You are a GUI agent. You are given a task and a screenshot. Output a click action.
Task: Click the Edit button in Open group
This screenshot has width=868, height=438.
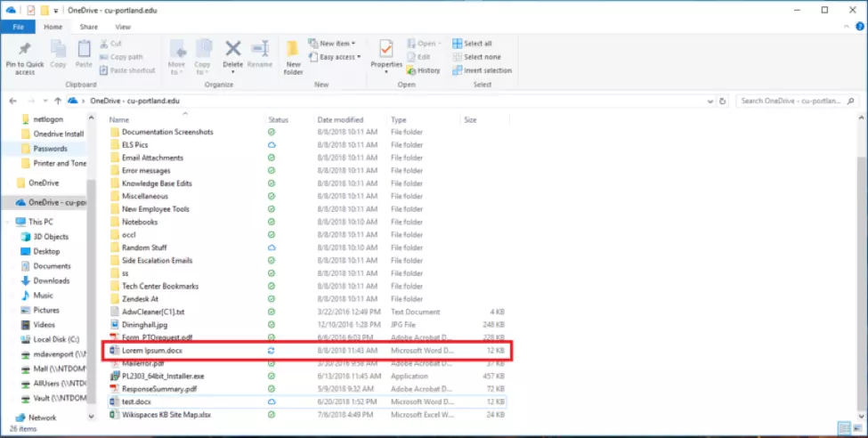[418, 56]
